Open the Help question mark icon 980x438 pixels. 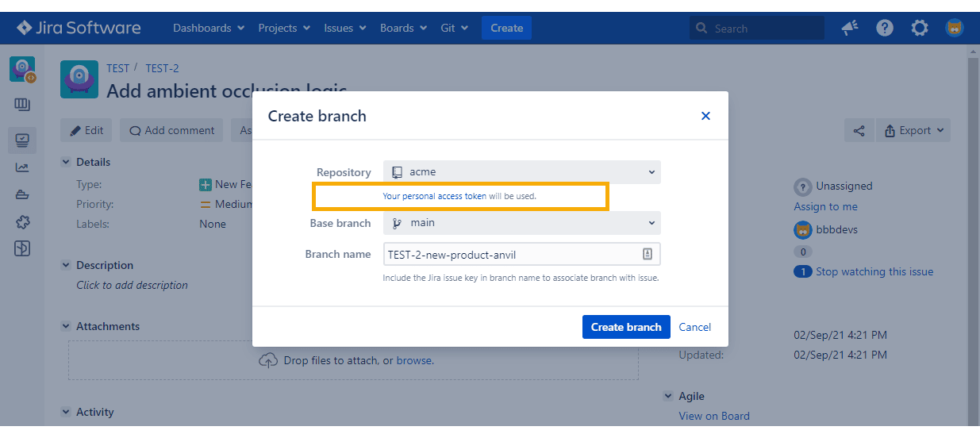(x=885, y=28)
